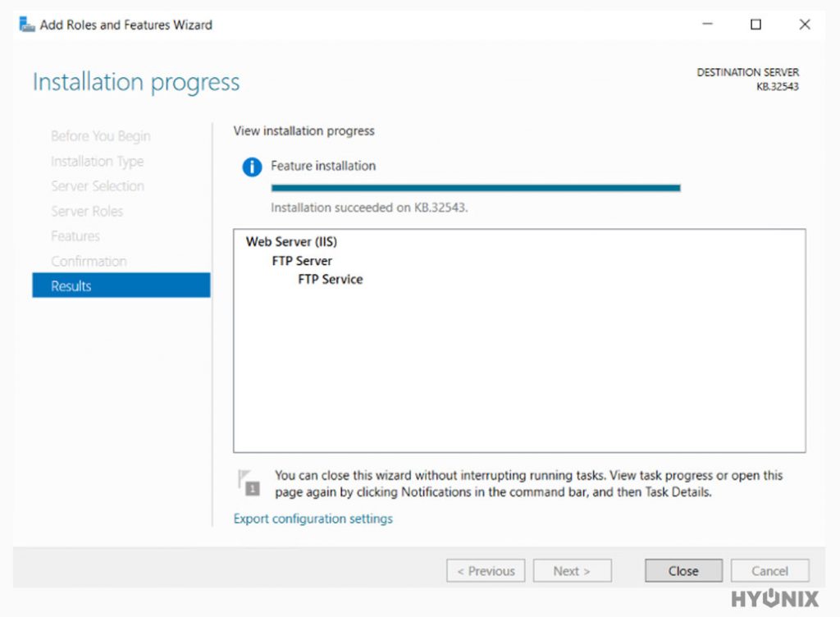This screenshot has width=840, height=617.
Task: Click the Close button
Action: tap(682, 570)
